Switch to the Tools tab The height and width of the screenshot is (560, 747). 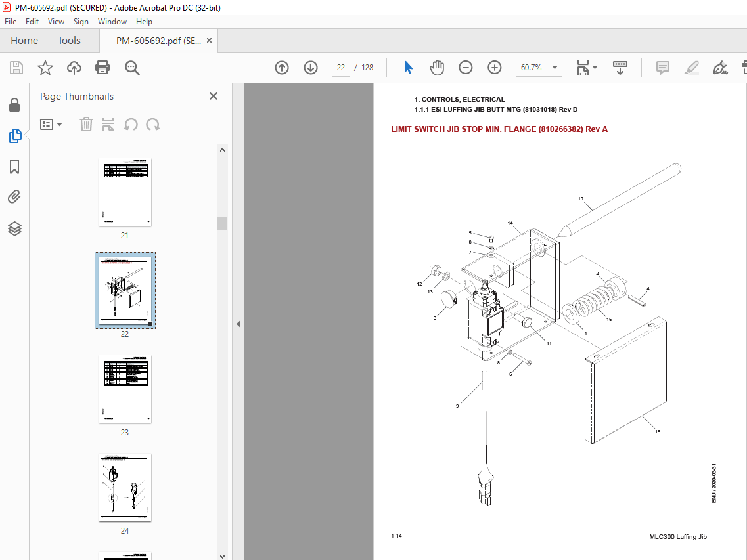pos(69,41)
